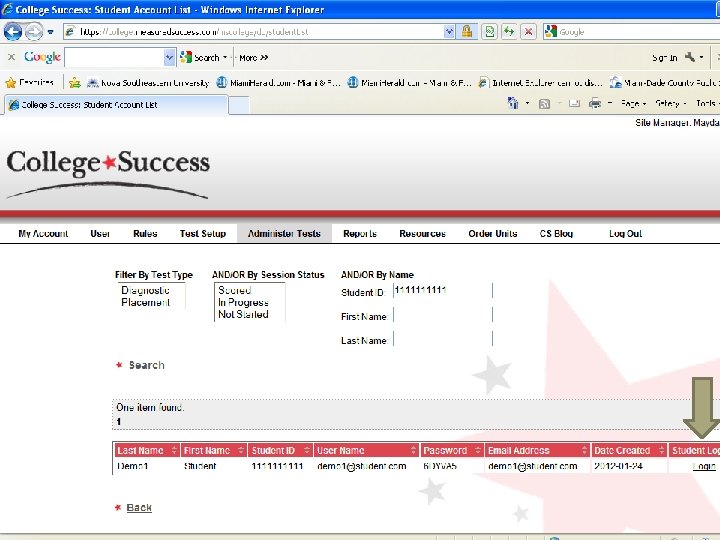Screen dimensions: 720x540
Task: Open the recent pages dropdown beside Forward
Action: [x=51, y=32]
